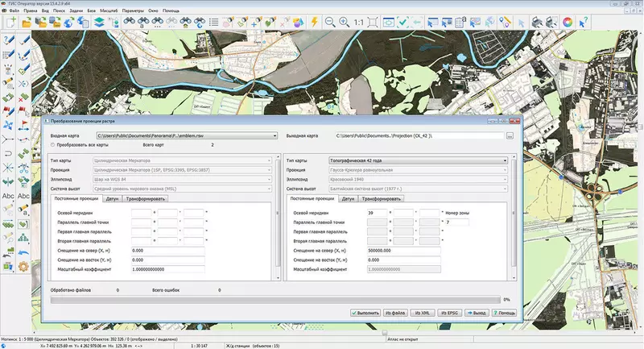
Task: Click the 'Осевой меридиан' field showing 39
Action: [x=377, y=214]
